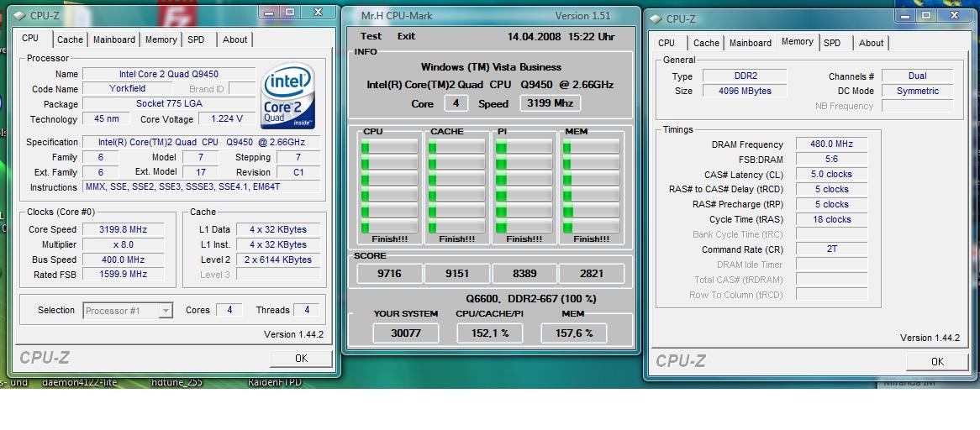980x430 pixels.
Task: Click the FSB:DRAM ratio value 5:6
Action: click(x=832, y=159)
